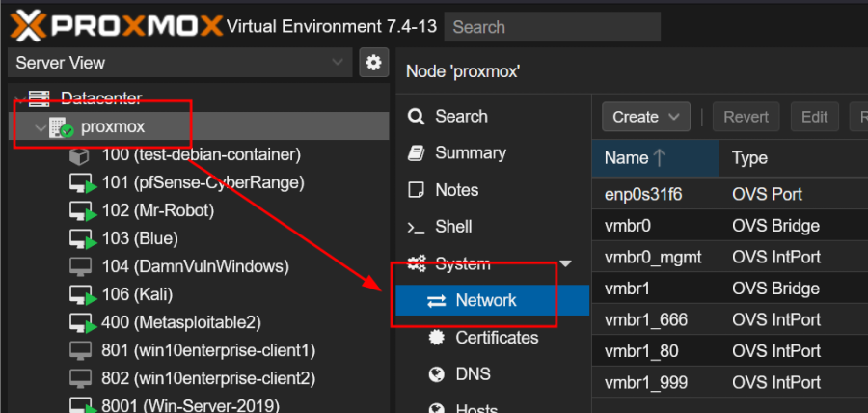Click the Revert button
Screen dimensions: 868x413
click(746, 117)
